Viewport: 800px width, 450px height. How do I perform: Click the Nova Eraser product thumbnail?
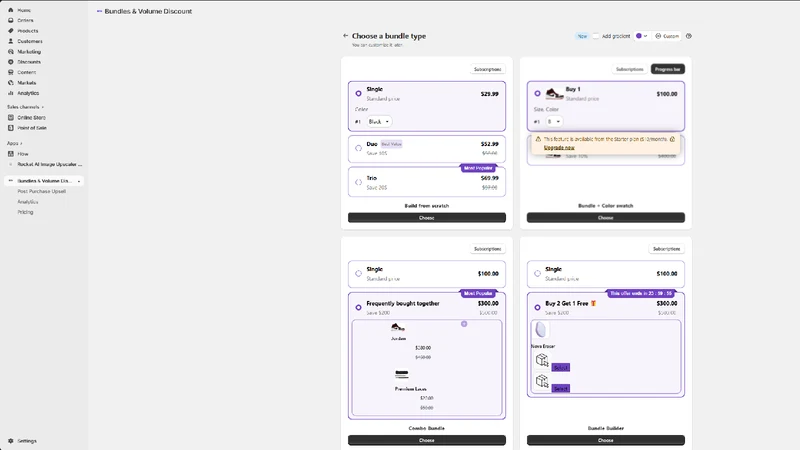click(541, 330)
